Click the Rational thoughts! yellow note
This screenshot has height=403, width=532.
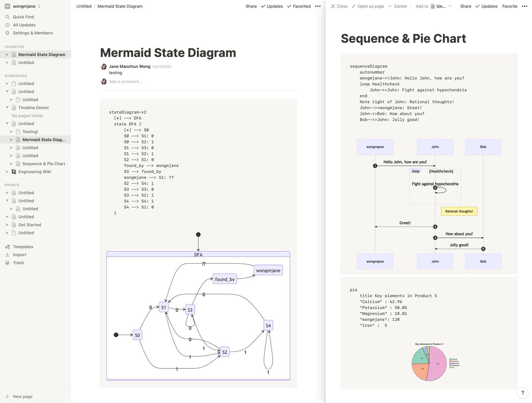(x=459, y=211)
